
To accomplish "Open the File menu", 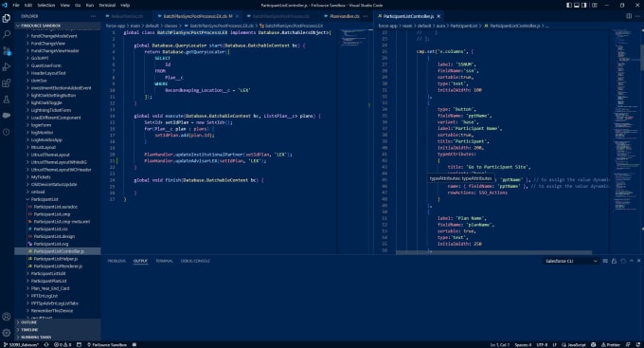I will (16, 6).
